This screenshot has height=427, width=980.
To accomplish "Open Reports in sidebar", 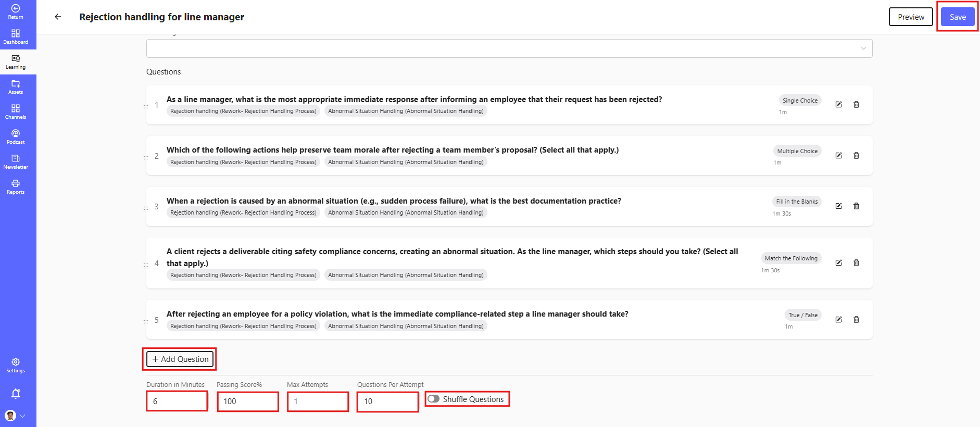I will (16, 187).
